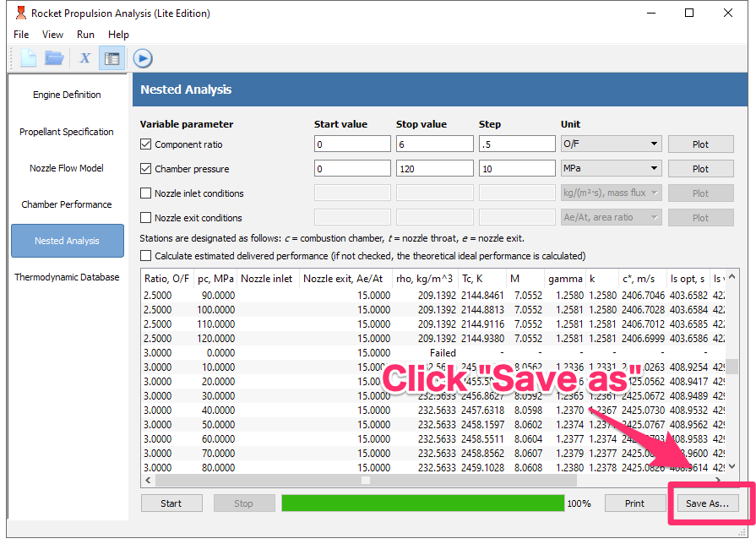Viewport: 756px width, 544px height.
Task: Uncheck the Chamber pressure checkbox
Action: [145, 169]
